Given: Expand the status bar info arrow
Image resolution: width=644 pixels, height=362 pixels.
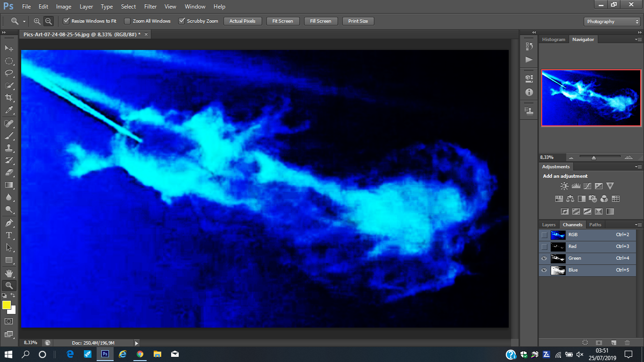Looking at the screenshot, I should tap(137, 343).
